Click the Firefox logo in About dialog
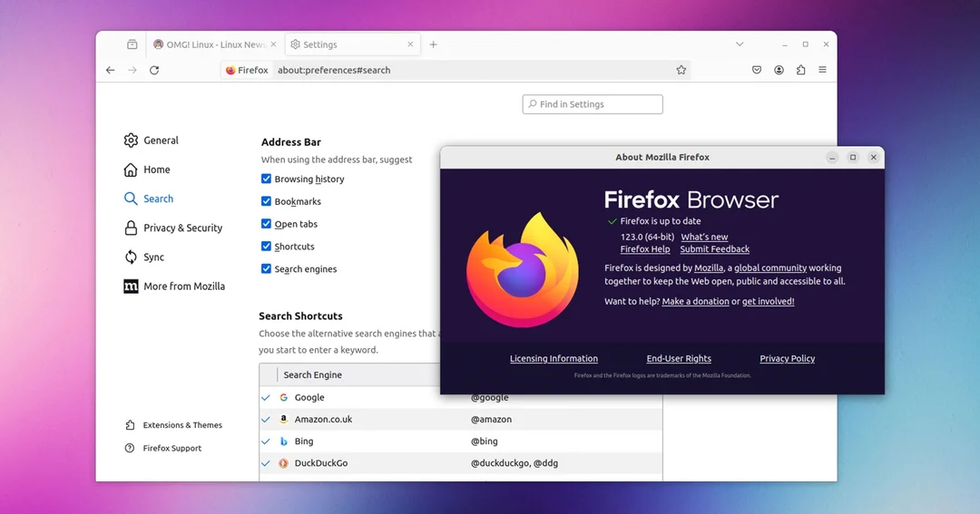This screenshot has width=980, height=514. [523, 269]
